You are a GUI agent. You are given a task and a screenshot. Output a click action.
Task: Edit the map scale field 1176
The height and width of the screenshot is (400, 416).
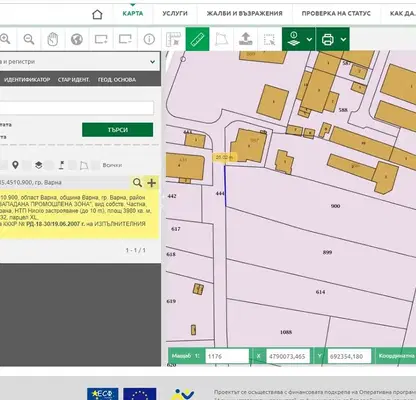[227, 356]
